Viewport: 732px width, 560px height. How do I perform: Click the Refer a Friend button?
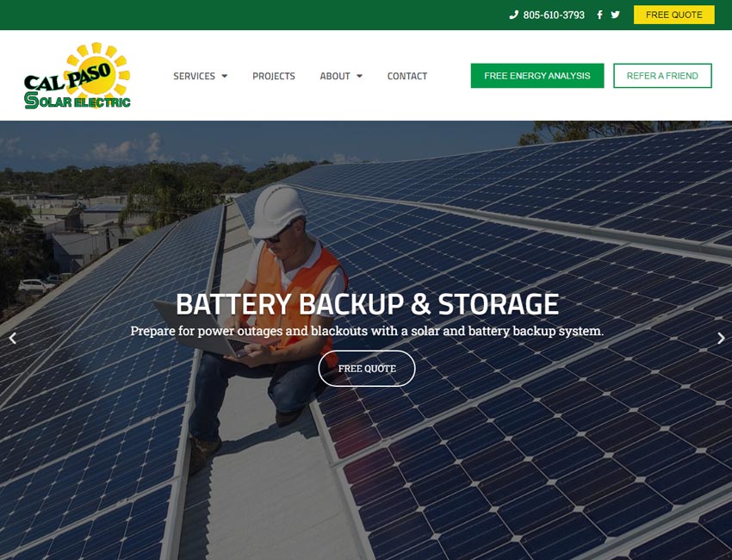pyautogui.click(x=662, y=76)
